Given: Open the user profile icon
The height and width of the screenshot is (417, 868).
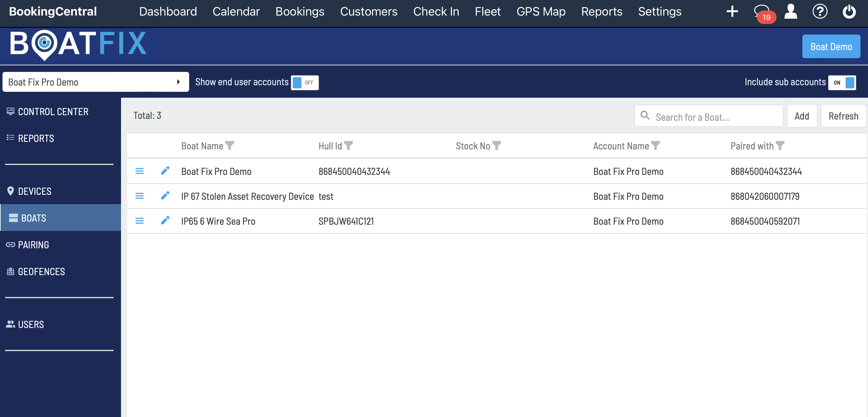Looking at the screenshot, I should 791,12.
